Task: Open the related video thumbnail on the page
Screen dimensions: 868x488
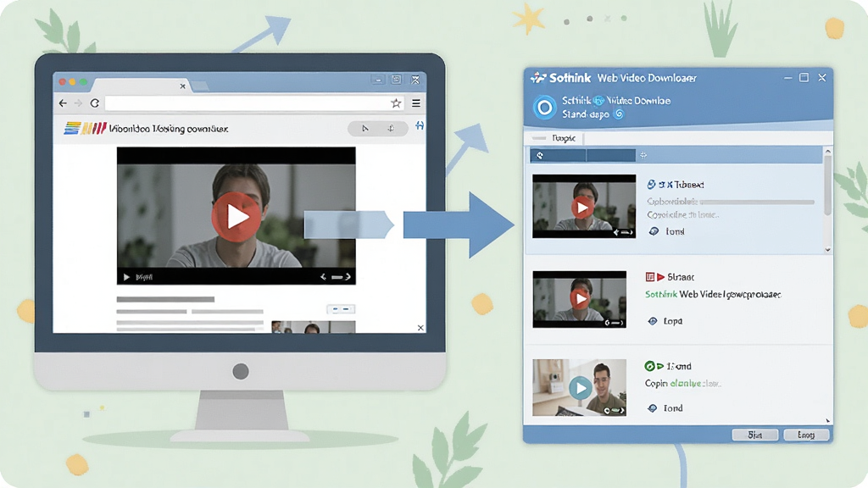Action: (314, 327)
